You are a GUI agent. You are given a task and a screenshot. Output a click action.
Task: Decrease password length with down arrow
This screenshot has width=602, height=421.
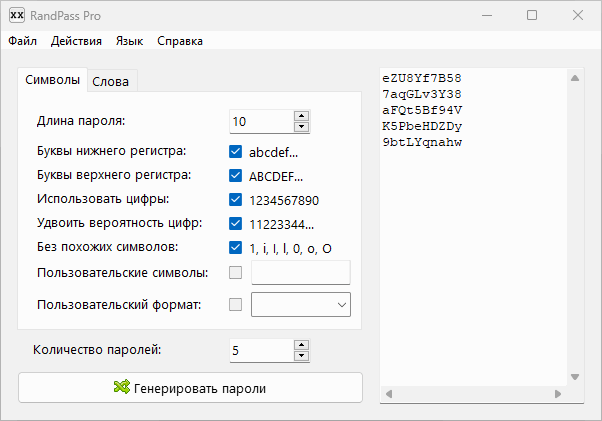[x=301, y=127]
